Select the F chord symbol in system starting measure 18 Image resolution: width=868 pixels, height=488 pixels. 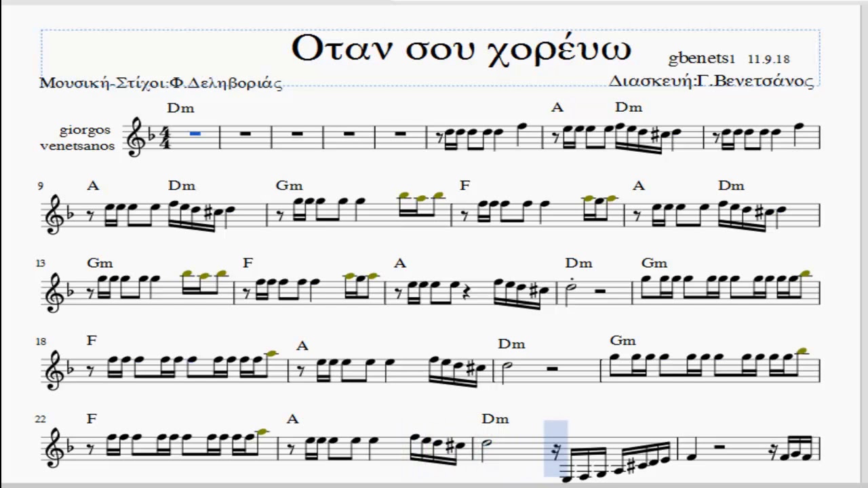(x=92, y=340)
